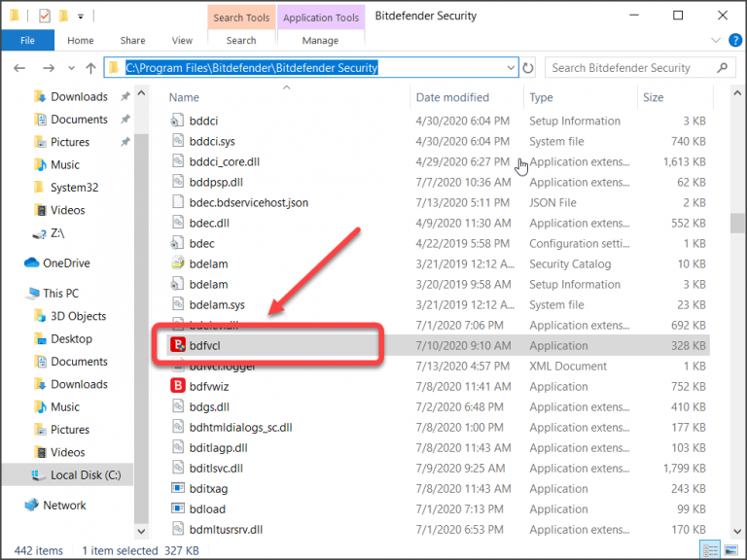Switch to the Share ribbon tab

[132, 40]
